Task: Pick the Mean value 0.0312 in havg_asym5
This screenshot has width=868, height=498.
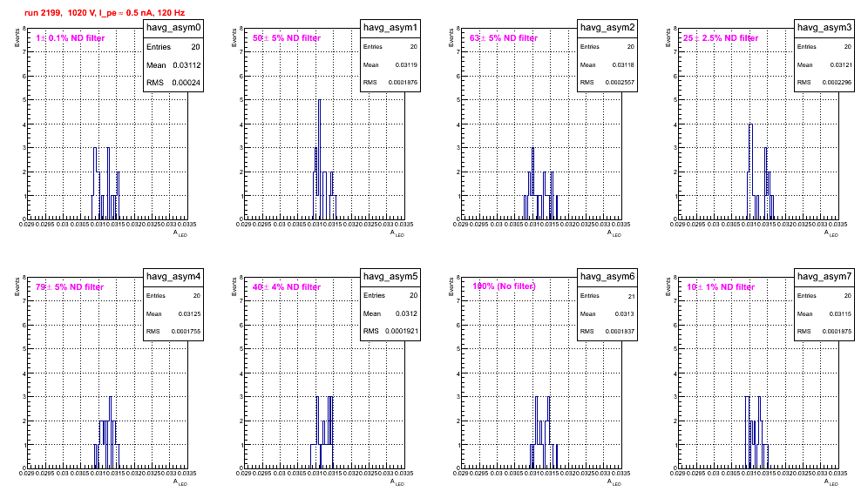Action: click(x=406, y=313)
